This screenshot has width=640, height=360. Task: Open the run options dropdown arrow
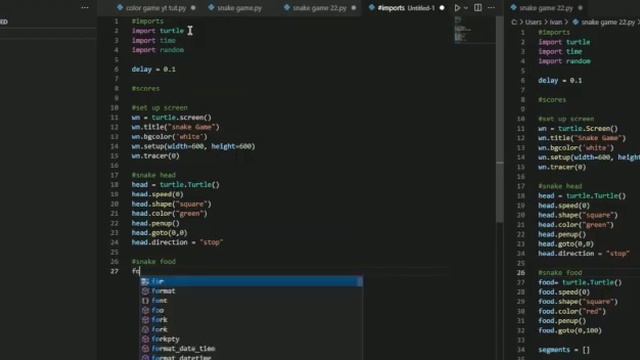pyautogui.click(x=466, y=8)
